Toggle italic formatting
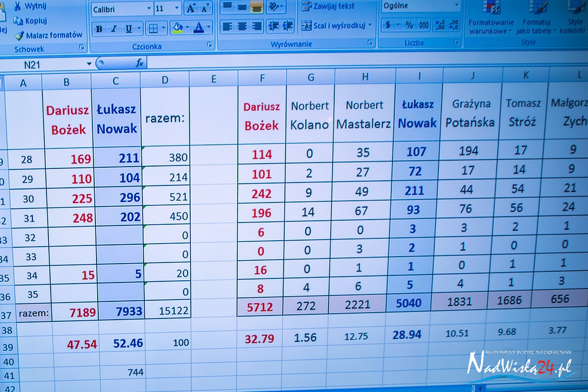 [x=113, y=29]
